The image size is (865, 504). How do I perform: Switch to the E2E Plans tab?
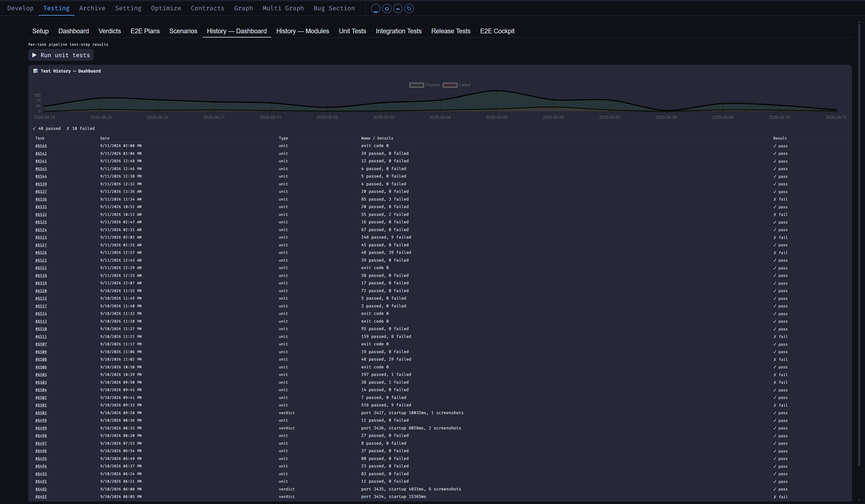click(145, 31)
